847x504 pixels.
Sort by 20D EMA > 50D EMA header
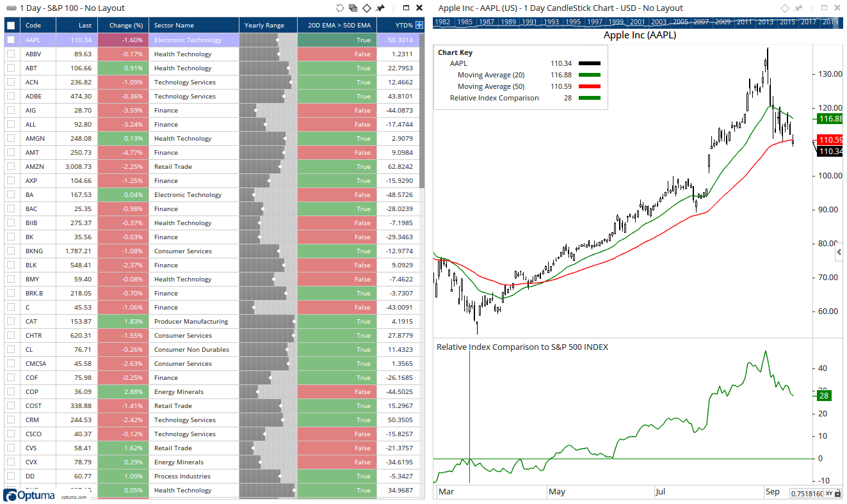(x=337, y=26)
